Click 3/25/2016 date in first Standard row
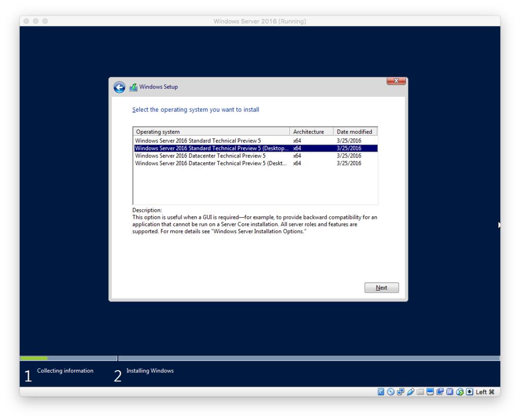This screenshot has width=520, height=420. tap(349, 141)
